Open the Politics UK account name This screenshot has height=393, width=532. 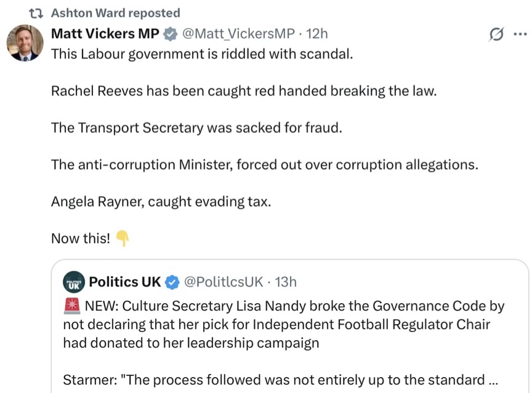pyautogui.click(x=125, y=282)
